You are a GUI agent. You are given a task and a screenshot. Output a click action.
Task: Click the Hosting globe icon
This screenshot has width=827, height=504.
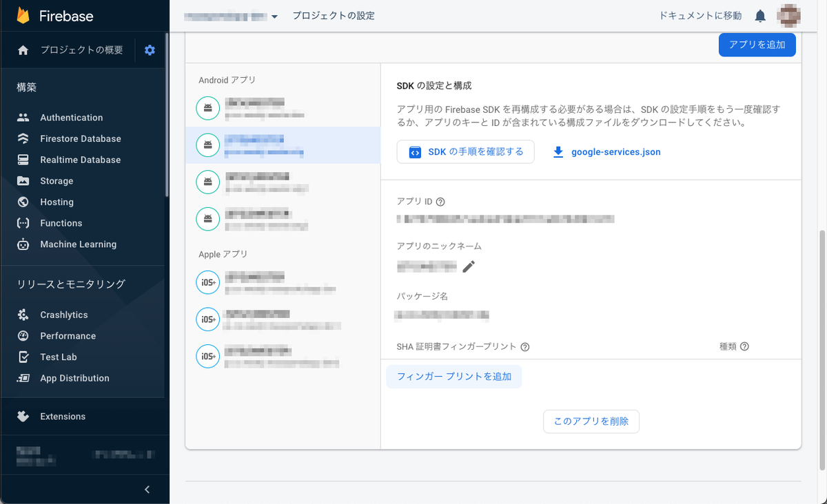pyautogui.click(x=23, y=202)
